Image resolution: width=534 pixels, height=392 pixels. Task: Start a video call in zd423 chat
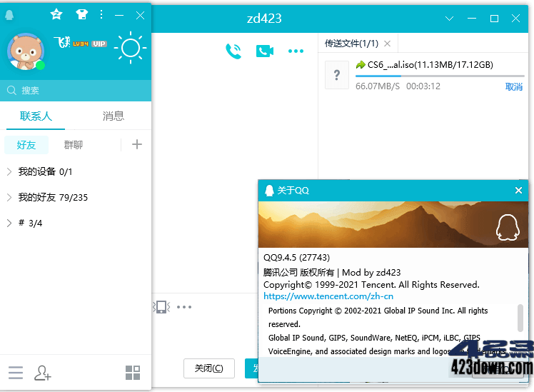click(x=265, y=51)
